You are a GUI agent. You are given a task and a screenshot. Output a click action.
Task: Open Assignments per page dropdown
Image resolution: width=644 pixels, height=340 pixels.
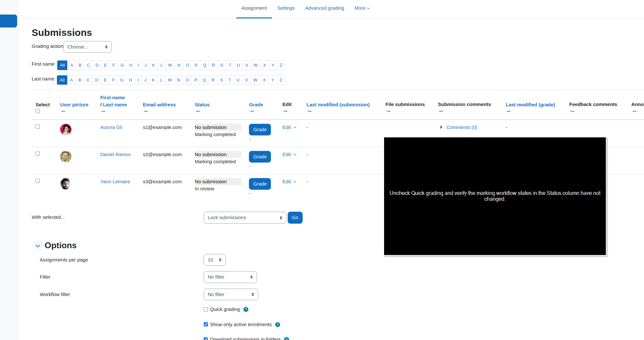point(214,260)
